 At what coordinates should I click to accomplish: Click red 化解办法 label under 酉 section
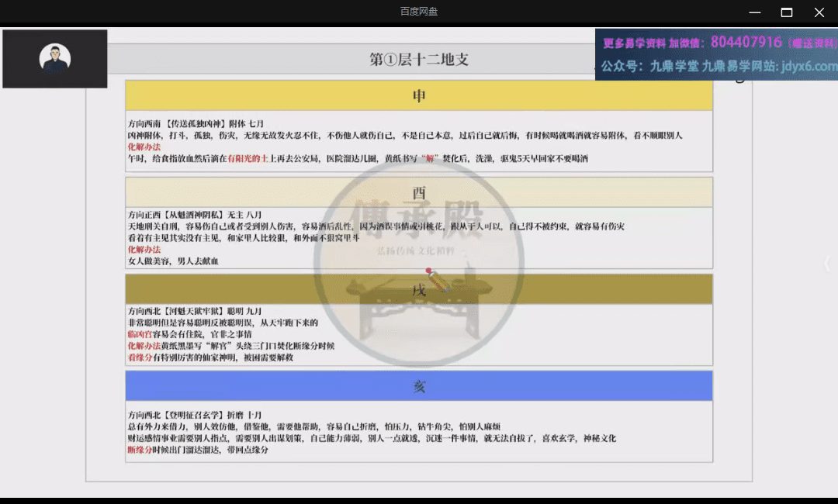click(x=144, y=250)
